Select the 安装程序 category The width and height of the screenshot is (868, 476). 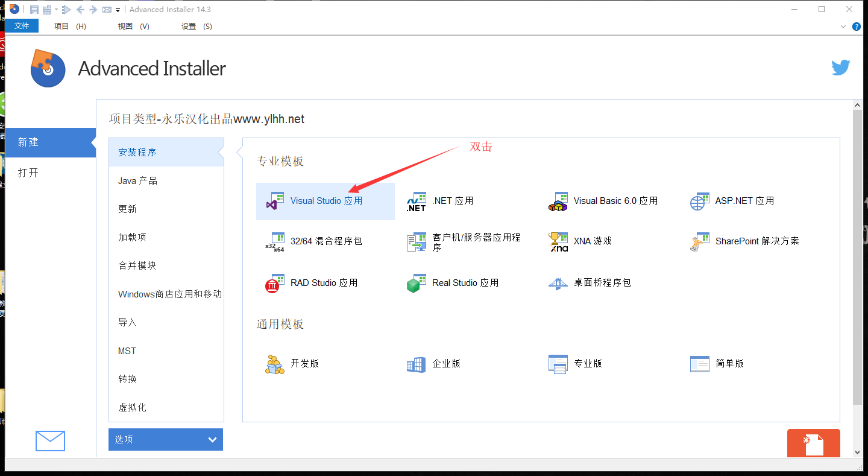tap(166, 152)
